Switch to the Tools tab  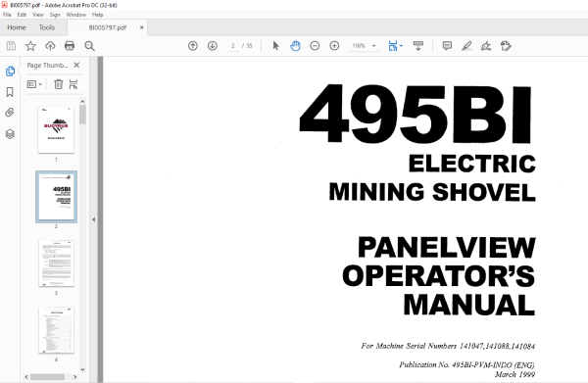46,27
